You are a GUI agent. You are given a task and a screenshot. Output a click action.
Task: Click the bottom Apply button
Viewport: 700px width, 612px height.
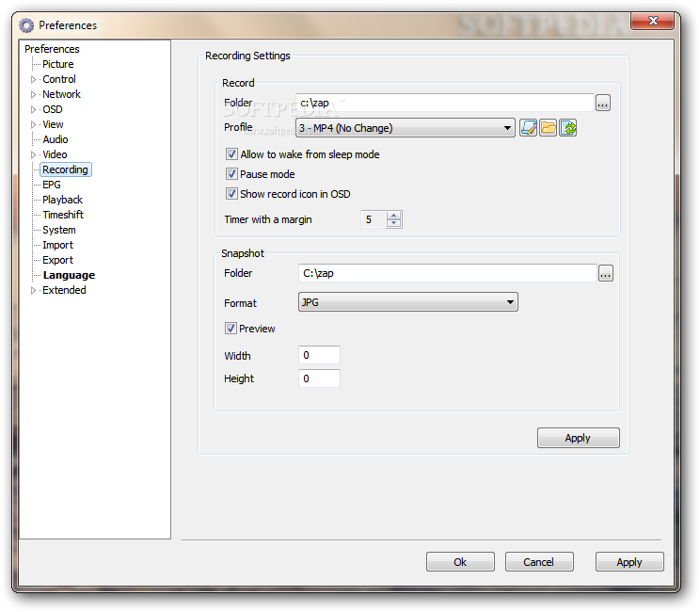tap(629, 562)
